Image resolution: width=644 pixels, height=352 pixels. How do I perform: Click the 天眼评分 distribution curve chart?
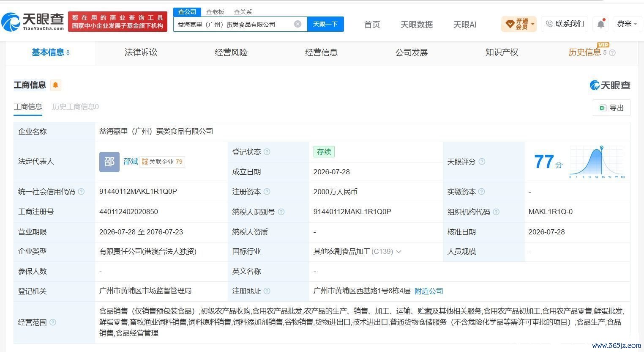pyautogui.click(x=597, y=162)
